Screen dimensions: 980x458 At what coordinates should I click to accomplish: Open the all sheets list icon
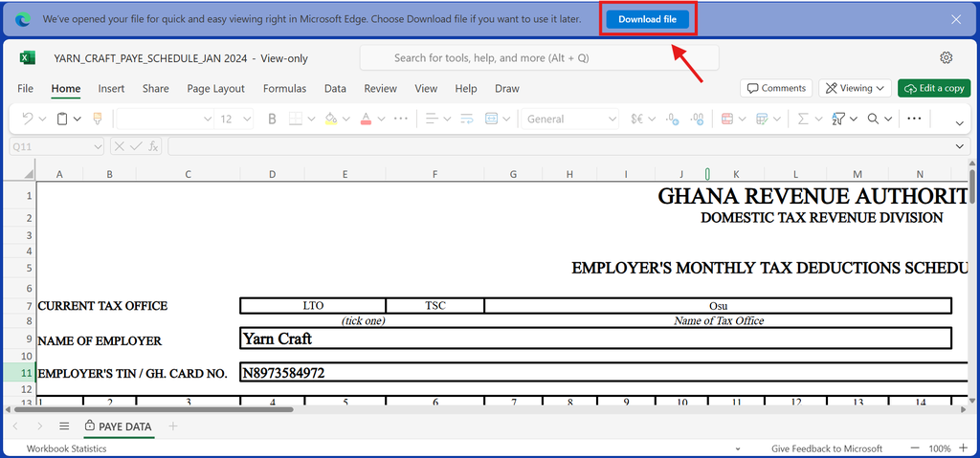coord(64,426)
